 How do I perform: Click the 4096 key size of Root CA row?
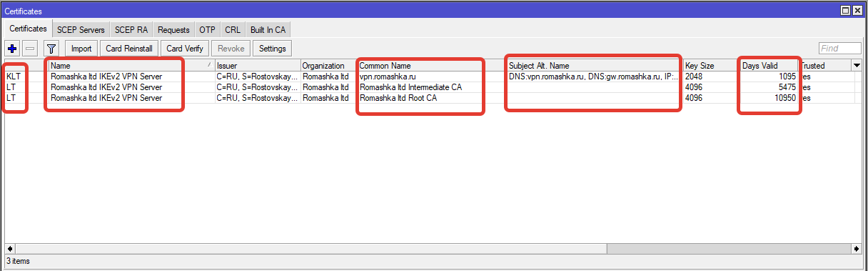(x=712, y=98)
